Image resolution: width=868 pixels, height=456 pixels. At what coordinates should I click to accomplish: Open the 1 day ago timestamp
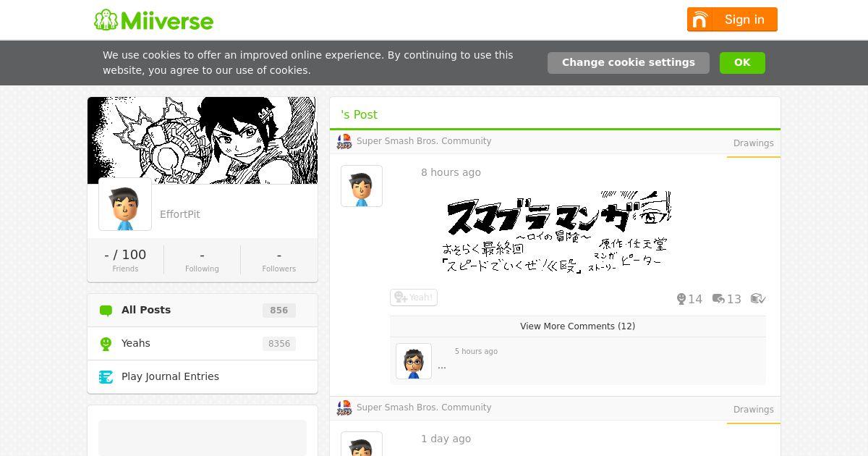(x=446, y=439)
